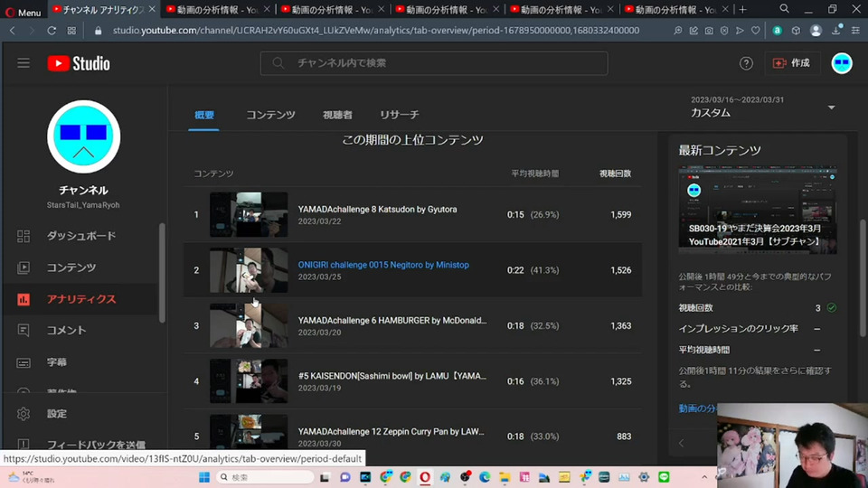This screenshot has height=488, width=868.
Task: Open Opera easy setup sliders icon
Action: 856,31
